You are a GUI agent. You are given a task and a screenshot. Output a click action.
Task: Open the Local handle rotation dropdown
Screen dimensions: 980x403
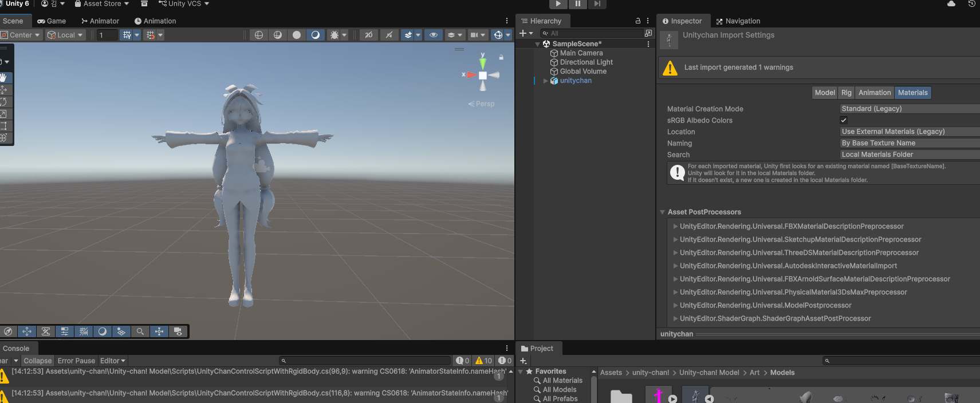pyautogui.click(x=65, y=35)
